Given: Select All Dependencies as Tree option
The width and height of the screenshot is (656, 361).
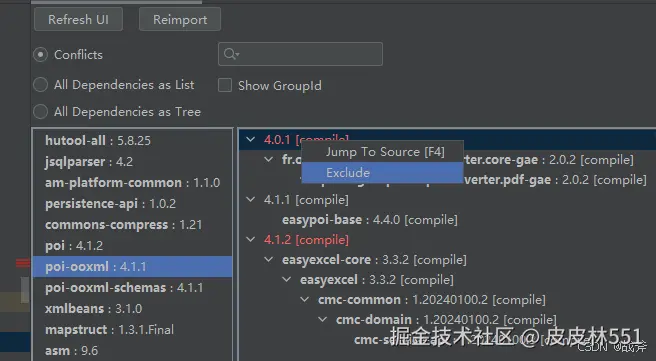Looking at the screenshot, I should pyautogui.click(x=41, y=112).
